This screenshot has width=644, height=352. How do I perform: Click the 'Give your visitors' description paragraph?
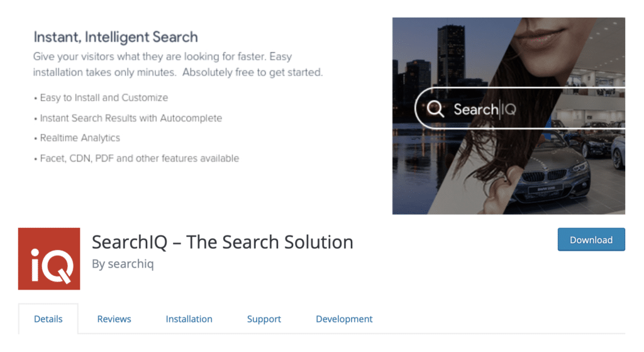point(178,64)
